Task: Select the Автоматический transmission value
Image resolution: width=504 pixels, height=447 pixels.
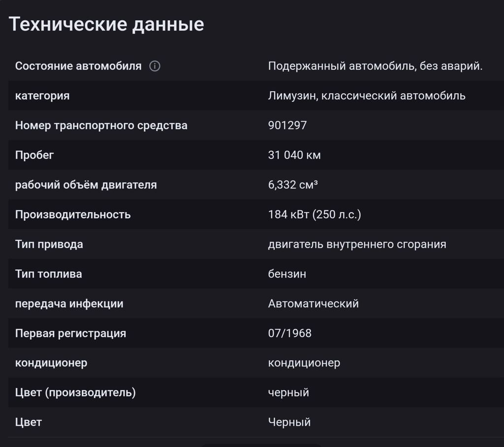Action: pyautogui.click(x=314, y=304)
